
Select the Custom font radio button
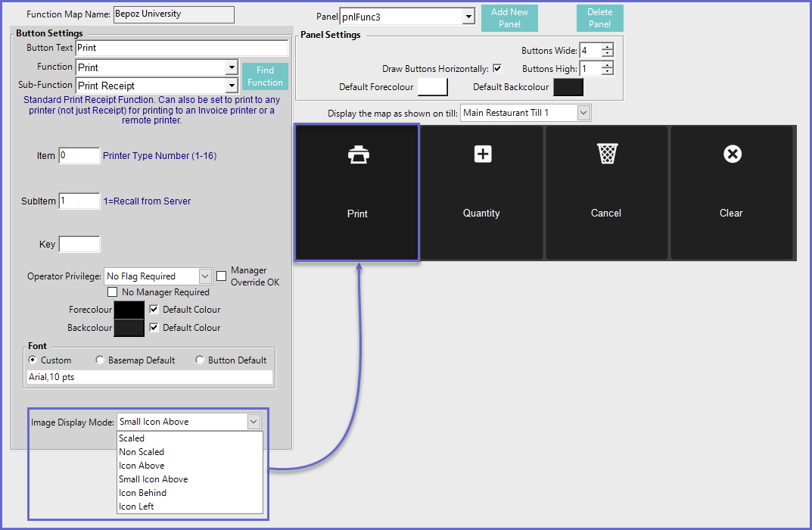[x=33, y=360]
